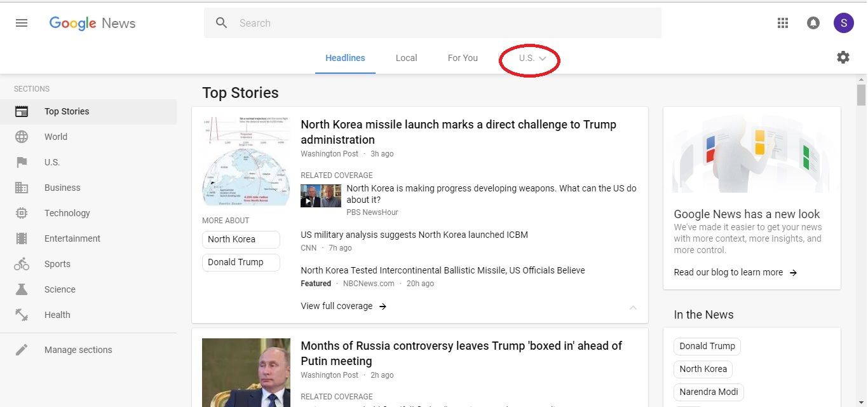Select Science section label
The height and width of the screenshot is (407, 868).
coord(60,289)
